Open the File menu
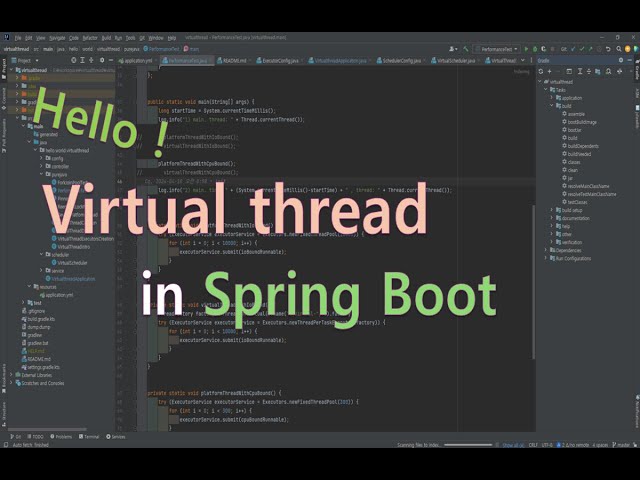640x480 pixels. tap(18, 38)
